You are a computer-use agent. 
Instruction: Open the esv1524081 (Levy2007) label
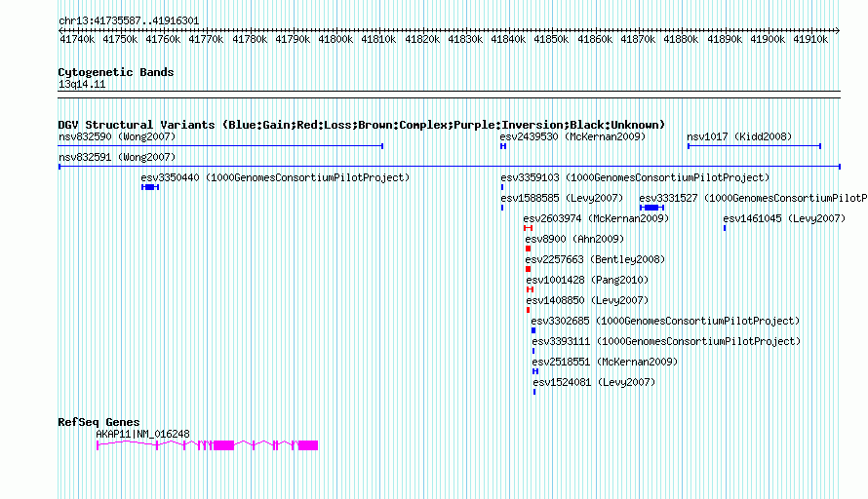point(594,382)
